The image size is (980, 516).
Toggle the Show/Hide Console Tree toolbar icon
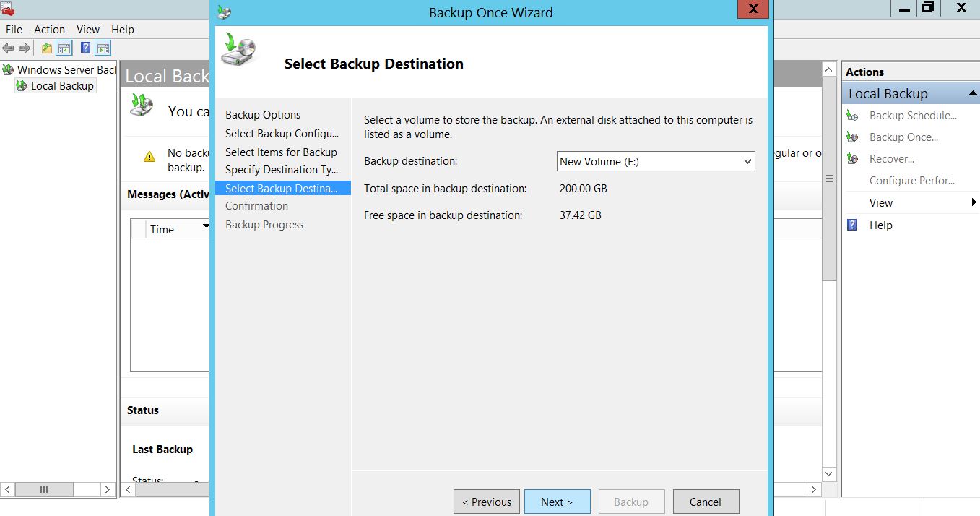(64, 48)
